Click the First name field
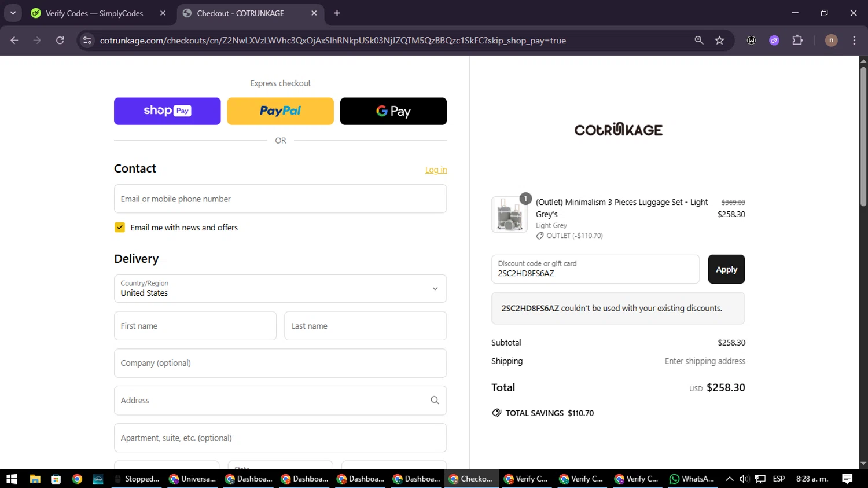 tap(195, 326)
